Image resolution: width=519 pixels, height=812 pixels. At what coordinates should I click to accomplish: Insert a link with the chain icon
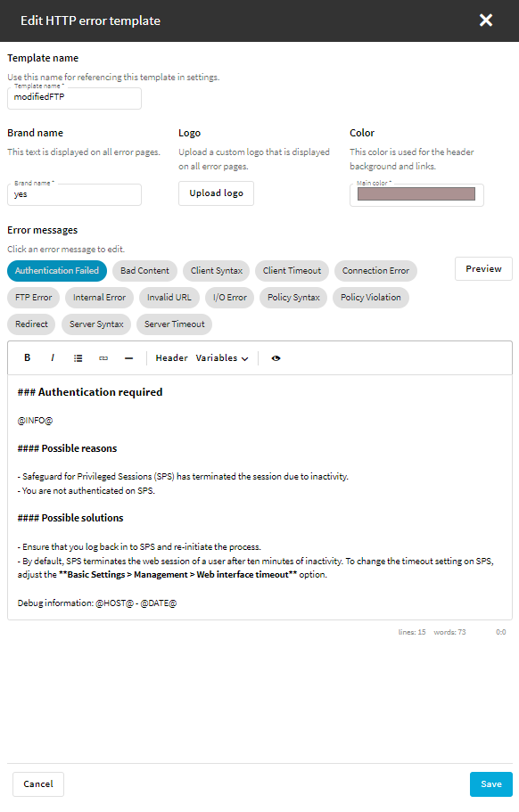click(103, 357)
